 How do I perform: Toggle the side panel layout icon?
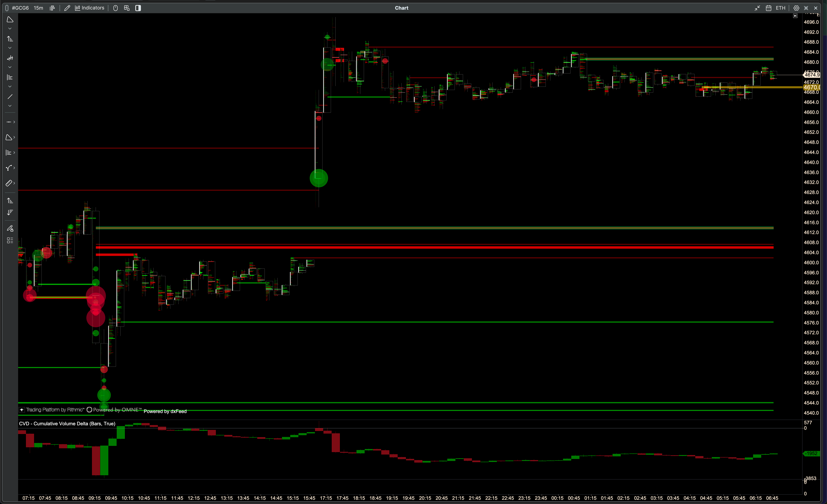click(x=138, y=8)
